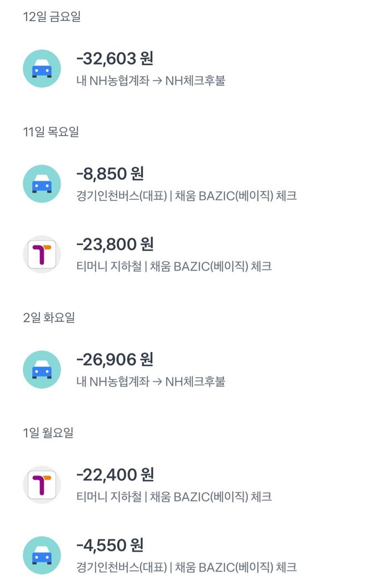Tap T-money icon beside -22,400 원 transaction

42,485
